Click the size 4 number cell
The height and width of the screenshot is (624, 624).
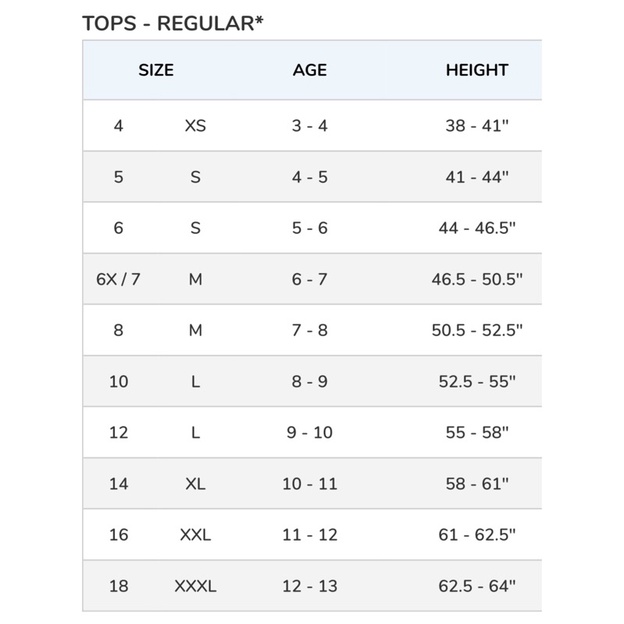point(118,126)
